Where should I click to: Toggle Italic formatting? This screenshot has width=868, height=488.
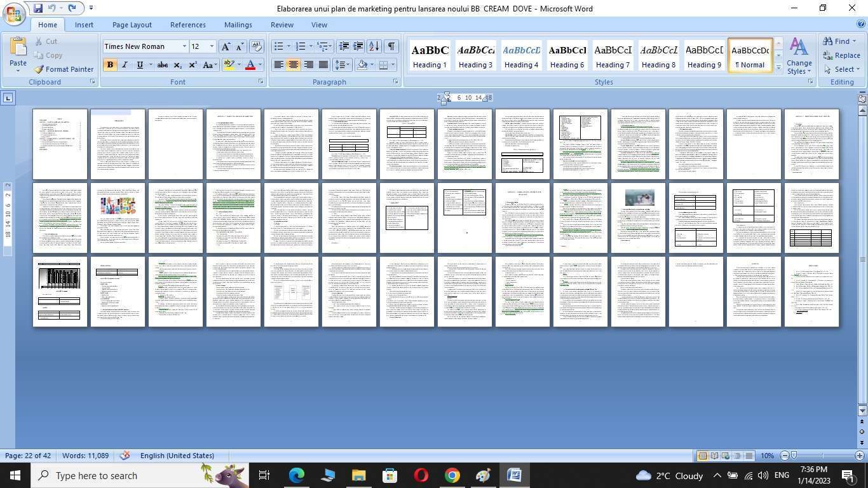click(125, 65)
